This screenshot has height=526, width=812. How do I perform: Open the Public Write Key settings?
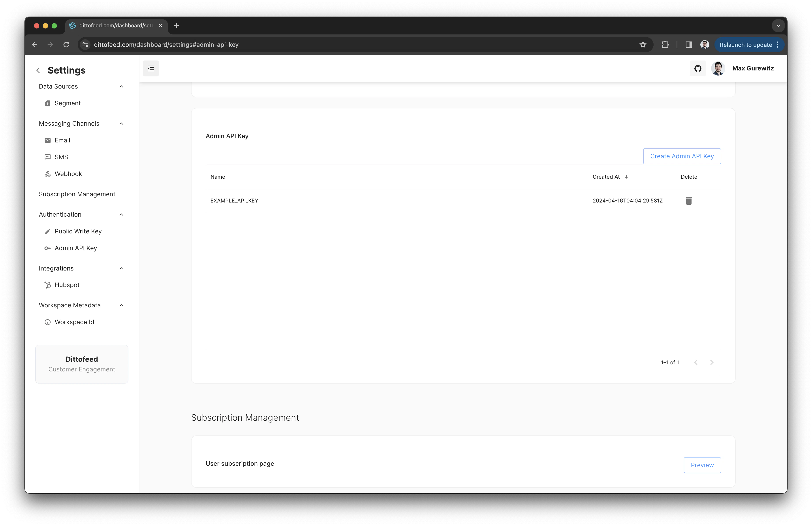point(78,231)
